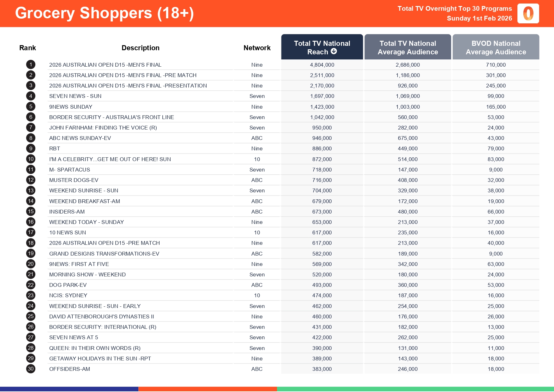The height and width of the screenshot is (392, 554).
Task: Click the Grocery Shoppers (18+) title
Action: pos(104,13)
